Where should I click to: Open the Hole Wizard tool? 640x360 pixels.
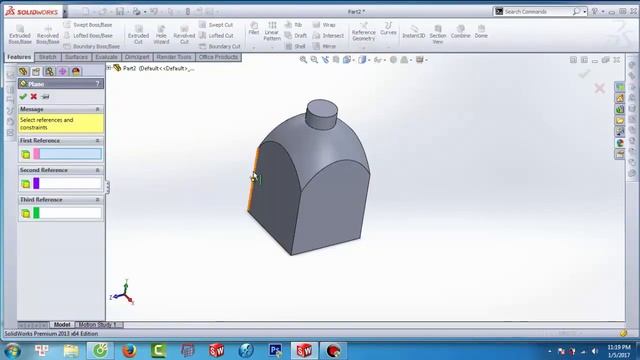pyautogui.click(x=161, y=34)
